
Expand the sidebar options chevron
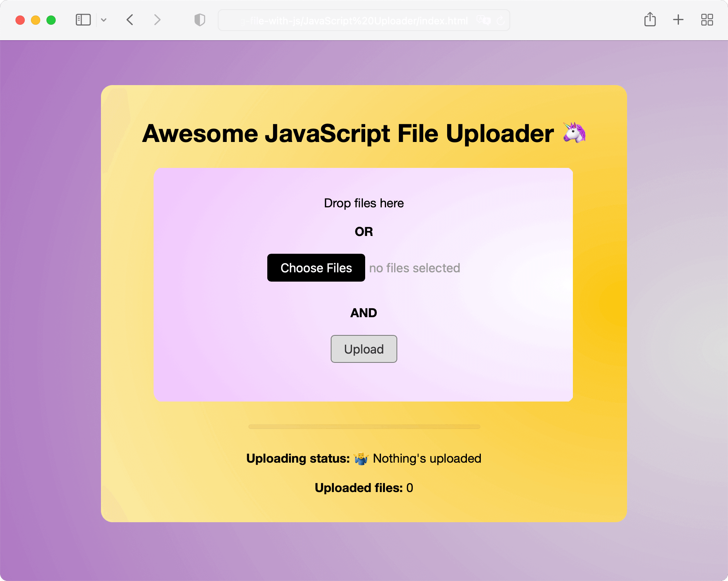click(104, 20)
